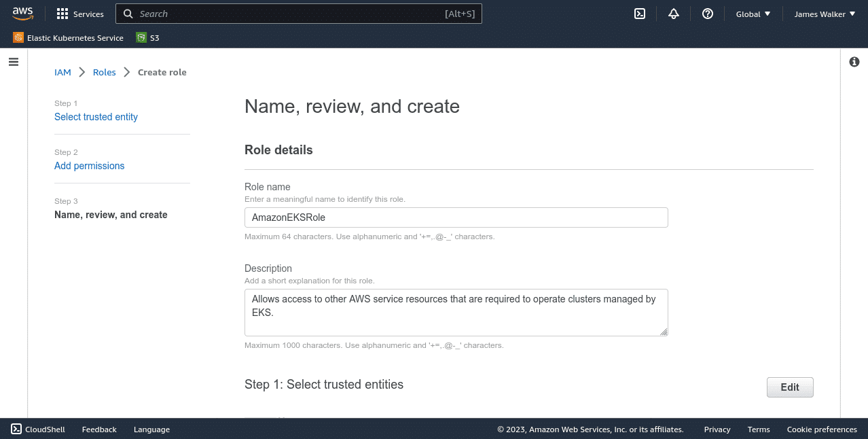Click the 'Step 1: Select trusted entities' heading
The height and width of the screenshot is (439, 868).
324,385
